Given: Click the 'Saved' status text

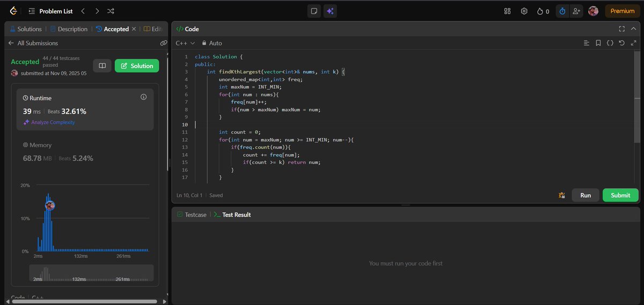Looking at the screenshot, I should coord(216,195).
